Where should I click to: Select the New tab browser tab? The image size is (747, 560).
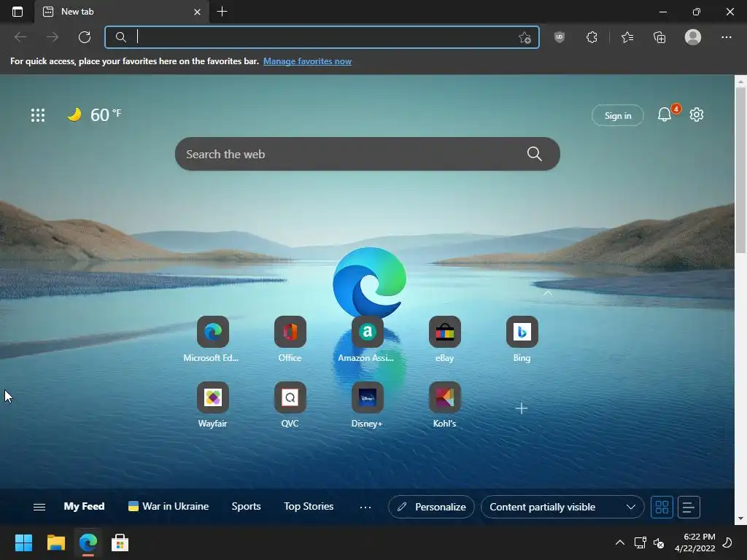122,12
